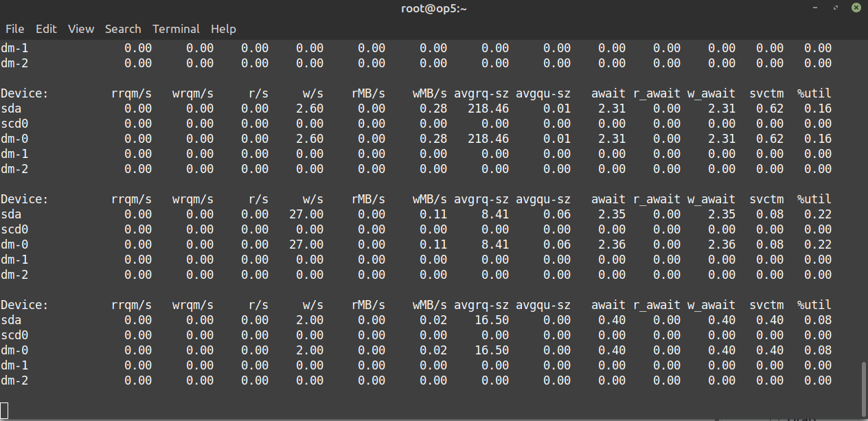The width and height of the screenshot is (868, 421).
Task: Select 8.41 avgrq-sz value in dm-0 row
Action: [495, 244]
